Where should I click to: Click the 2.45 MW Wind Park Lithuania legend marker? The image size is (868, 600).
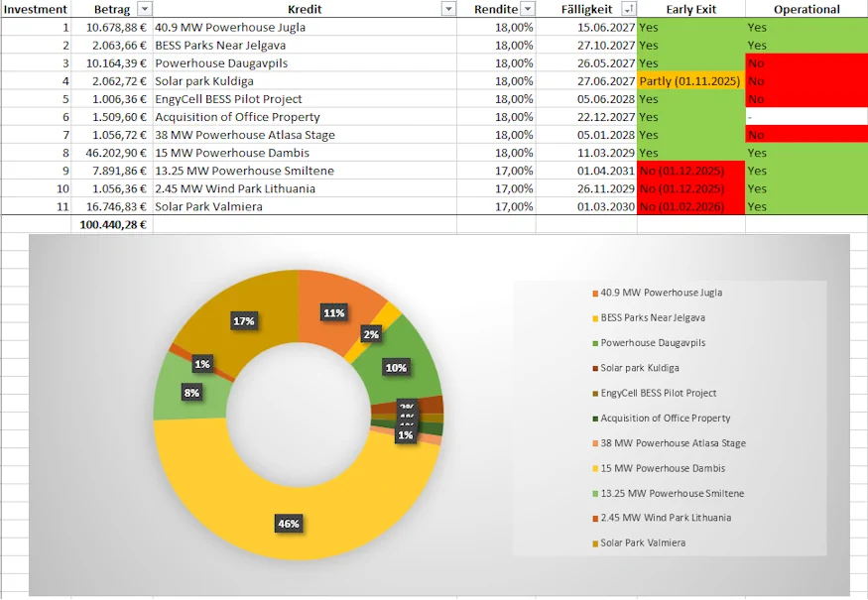pos(595,518)
